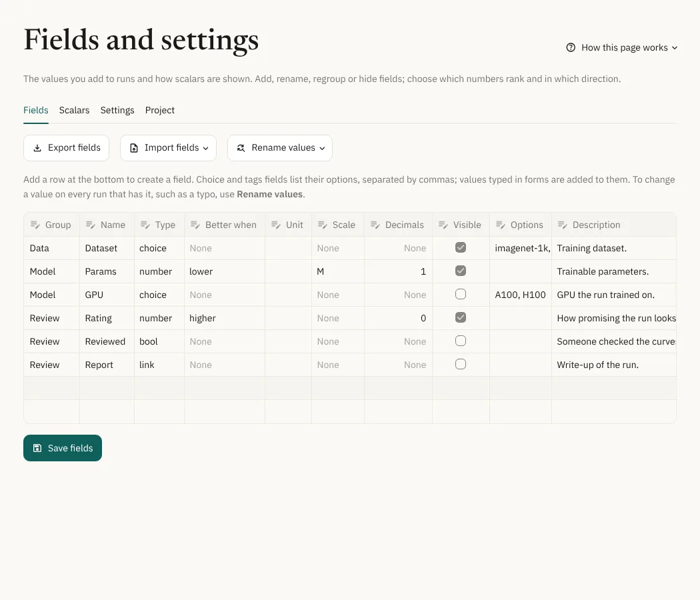Expand the Rename values chevron
The width and height of the screenshot is (700, 600).
(322, 148)
